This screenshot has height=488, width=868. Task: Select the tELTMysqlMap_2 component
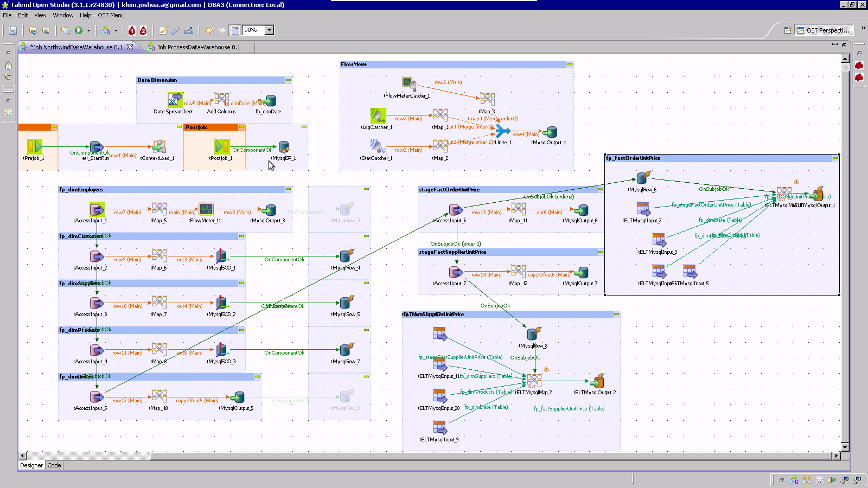[534, 381]
